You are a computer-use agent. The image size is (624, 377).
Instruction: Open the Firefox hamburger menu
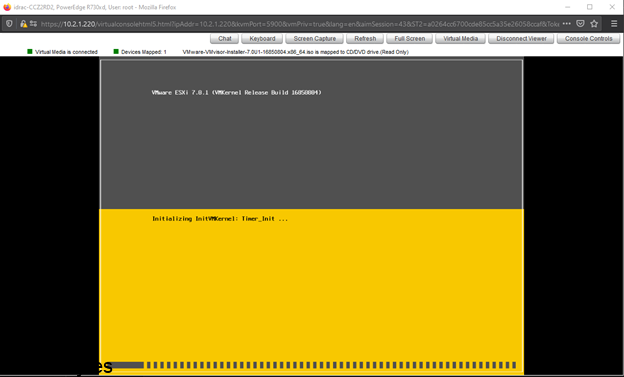(614, 24)
